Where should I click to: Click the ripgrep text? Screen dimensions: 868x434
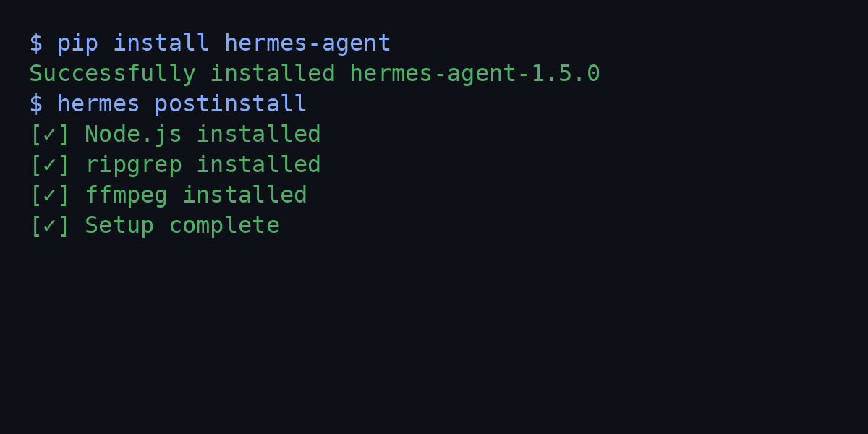pos(133,166)
